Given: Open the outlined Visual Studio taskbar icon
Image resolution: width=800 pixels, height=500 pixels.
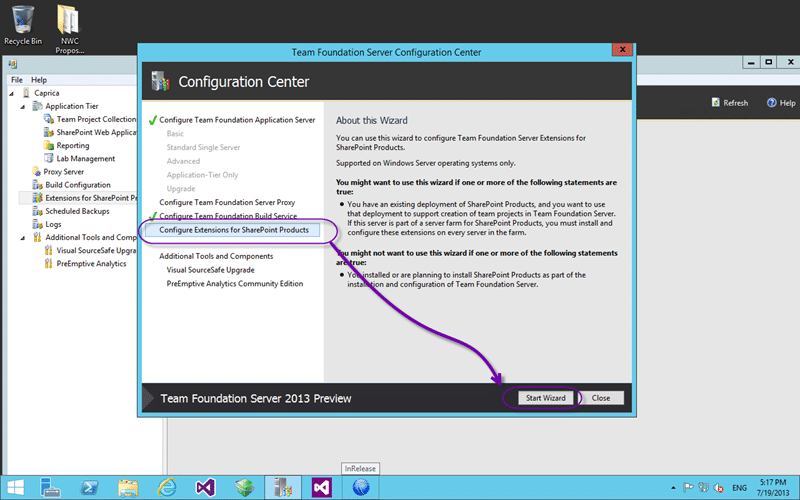Looking at the screenshot, I should click(206, 488).
